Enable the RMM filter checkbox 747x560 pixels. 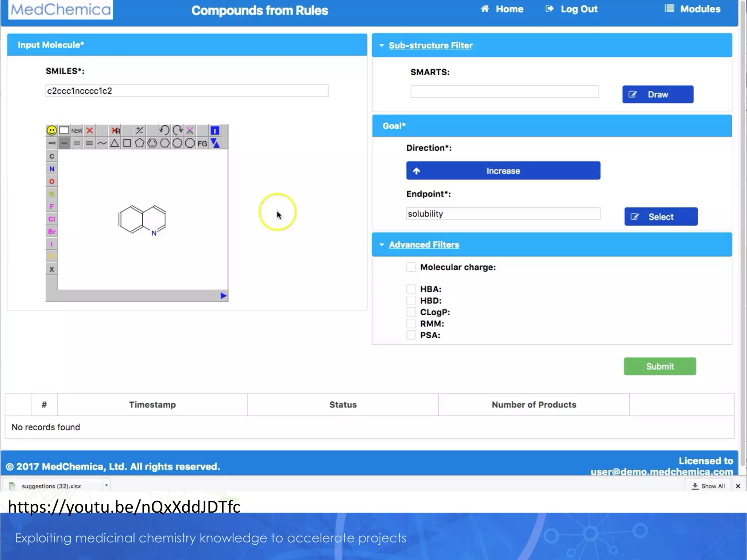[x=411, y=324]
